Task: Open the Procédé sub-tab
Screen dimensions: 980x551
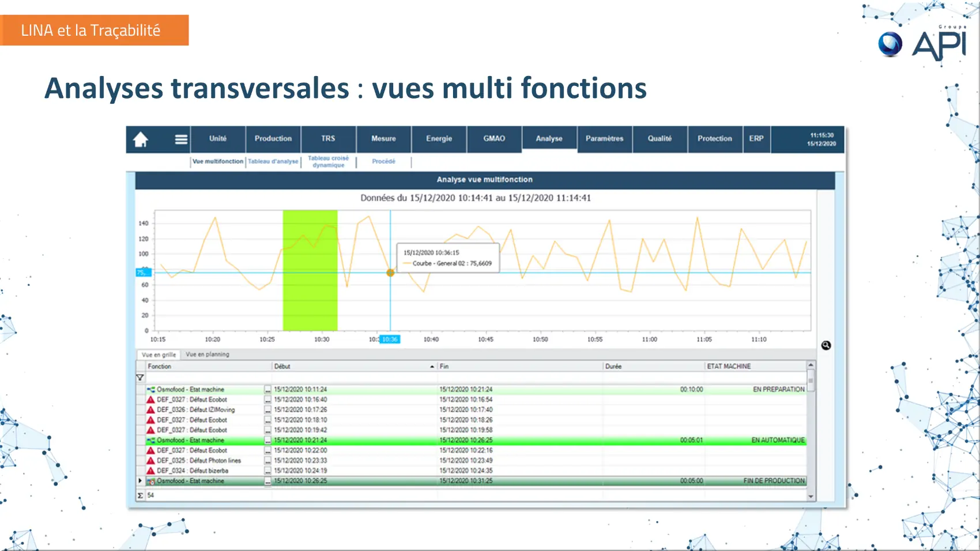Action: pyautogui.click(x=383, y=162)
